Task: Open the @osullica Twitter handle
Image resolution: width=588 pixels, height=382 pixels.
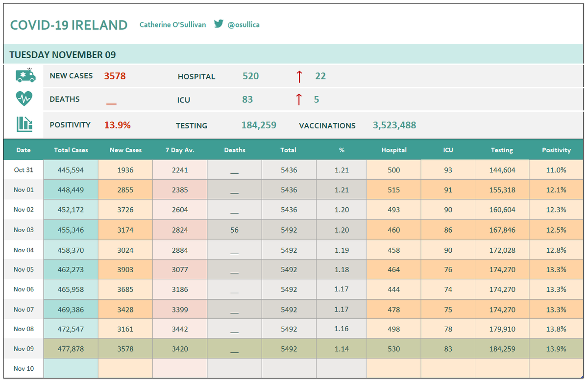Action: click(x=244, y=24)
